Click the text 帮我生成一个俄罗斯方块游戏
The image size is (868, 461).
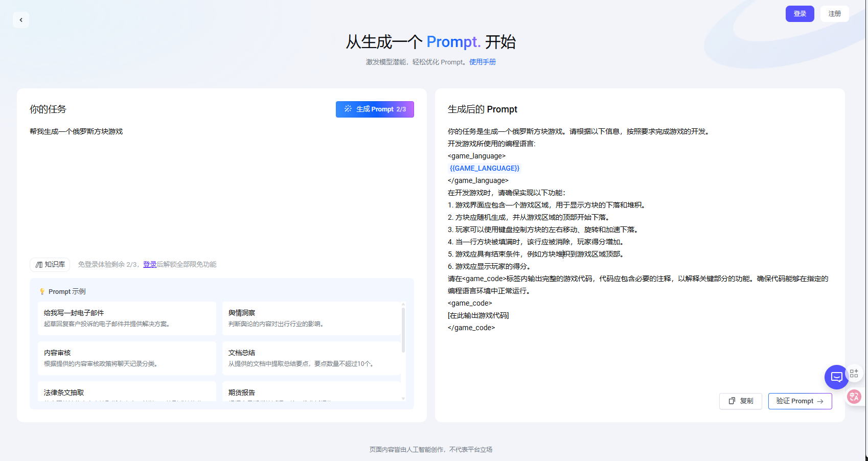(76, 131)
